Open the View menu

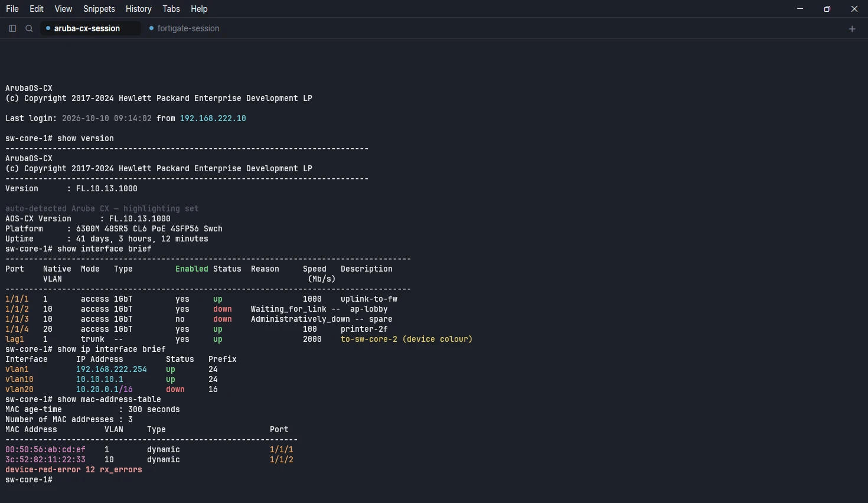[63, 9]
